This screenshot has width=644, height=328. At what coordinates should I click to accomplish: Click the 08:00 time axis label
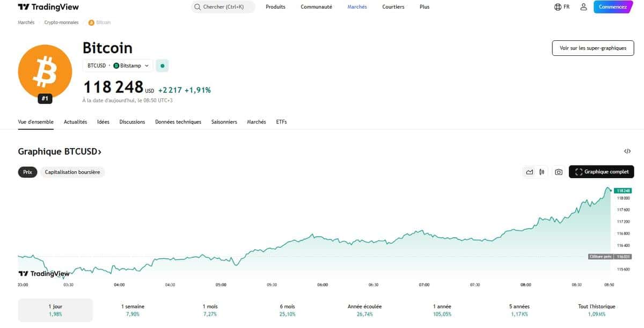tap(526, 285)
